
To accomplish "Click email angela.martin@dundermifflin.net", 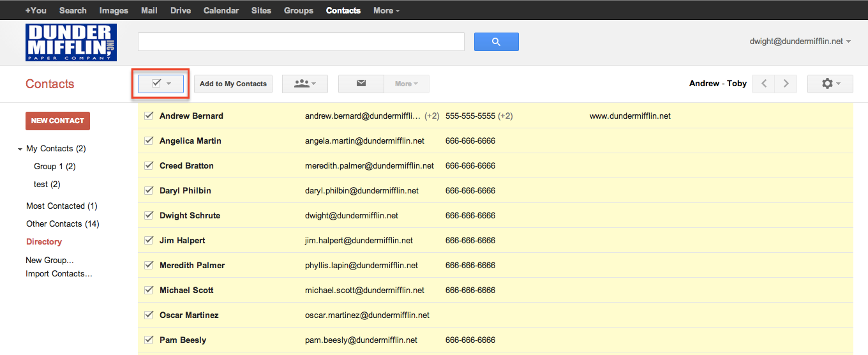I will (x=364, y=141).
